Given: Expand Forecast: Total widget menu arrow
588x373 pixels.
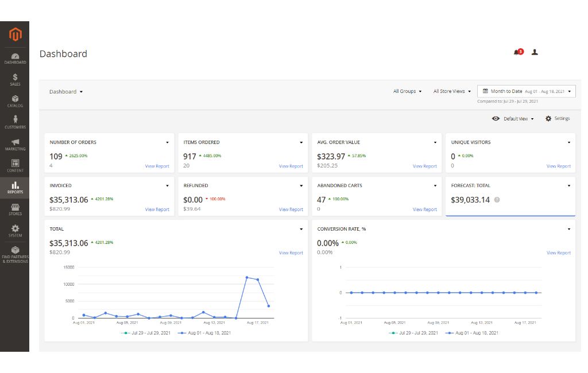Looking at the screenshot, I should (569, 185).
